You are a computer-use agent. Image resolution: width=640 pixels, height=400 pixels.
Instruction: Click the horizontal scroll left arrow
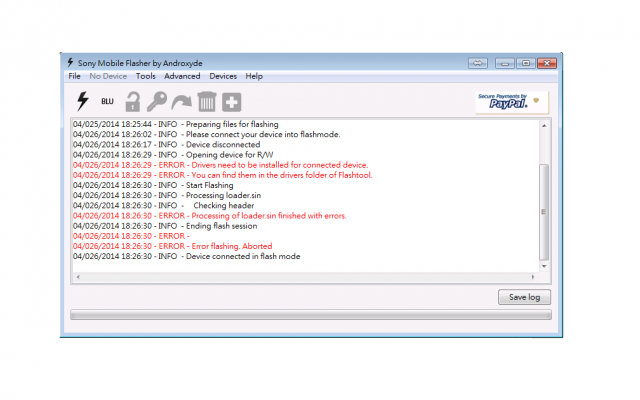[x=78, y=277]
